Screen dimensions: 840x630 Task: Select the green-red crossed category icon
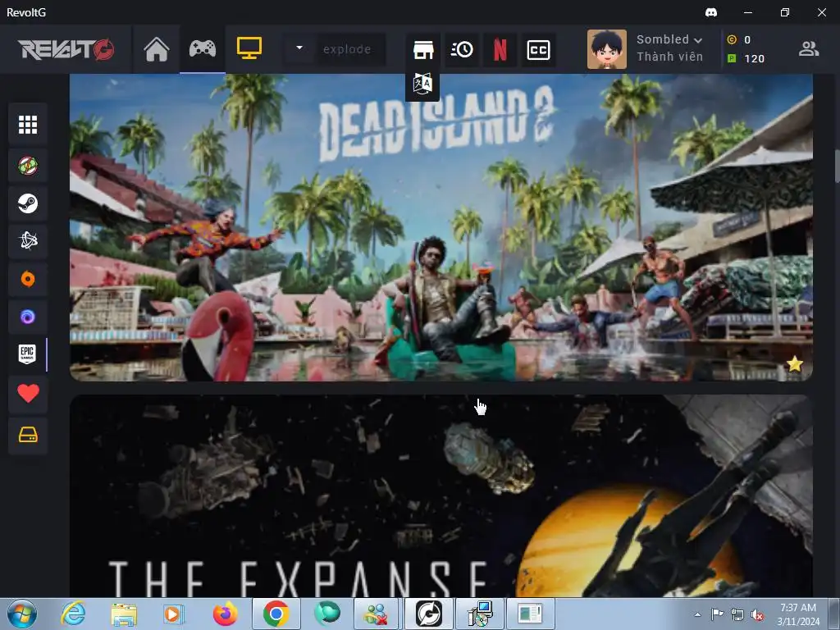pyautogui.click(x=28, y=166)
